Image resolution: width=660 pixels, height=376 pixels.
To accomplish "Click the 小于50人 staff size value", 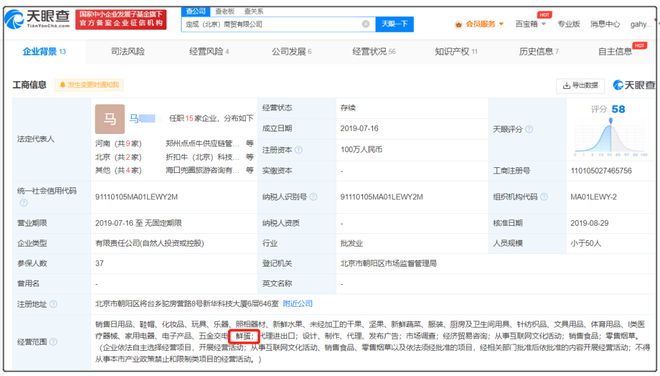I will (x=585, y=243).
